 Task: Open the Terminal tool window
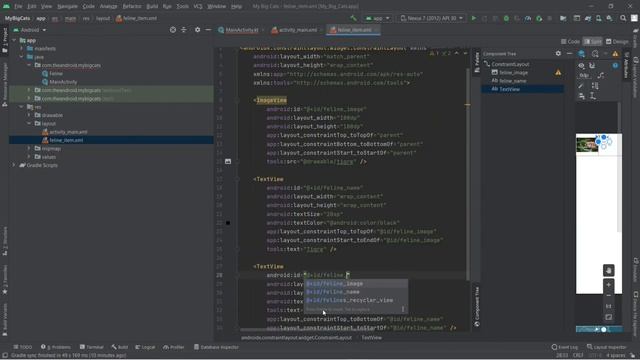coord(91,347)
